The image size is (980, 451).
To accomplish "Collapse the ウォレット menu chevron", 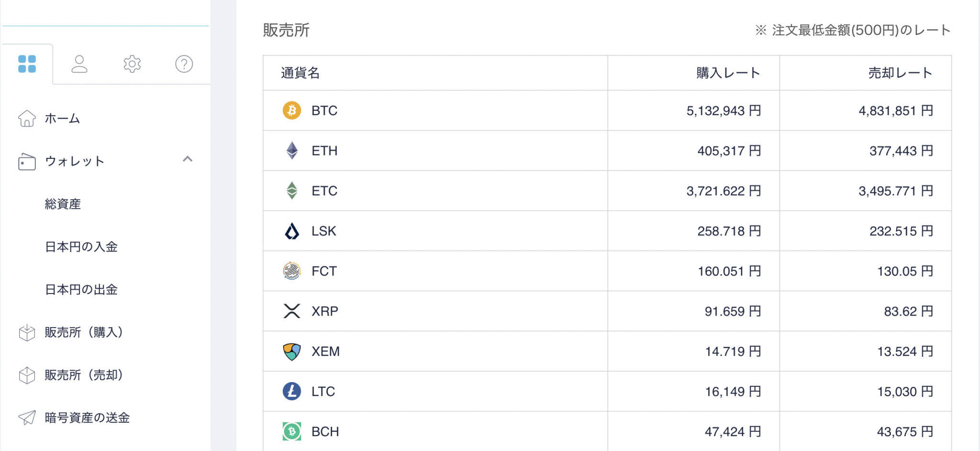I will point(188,159).
